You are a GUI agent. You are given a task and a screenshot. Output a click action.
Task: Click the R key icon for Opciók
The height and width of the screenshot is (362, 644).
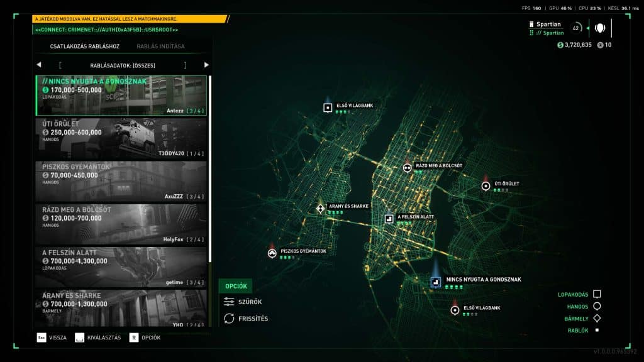point(134,337)
